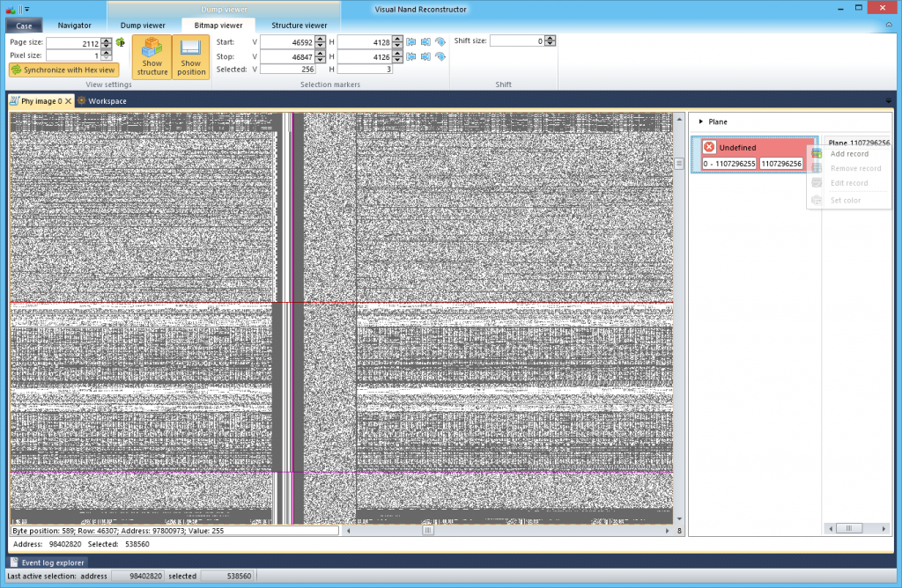Toggle Show structure button
Viewport: 902px width, 588px height.
click(x=152, y=56)
